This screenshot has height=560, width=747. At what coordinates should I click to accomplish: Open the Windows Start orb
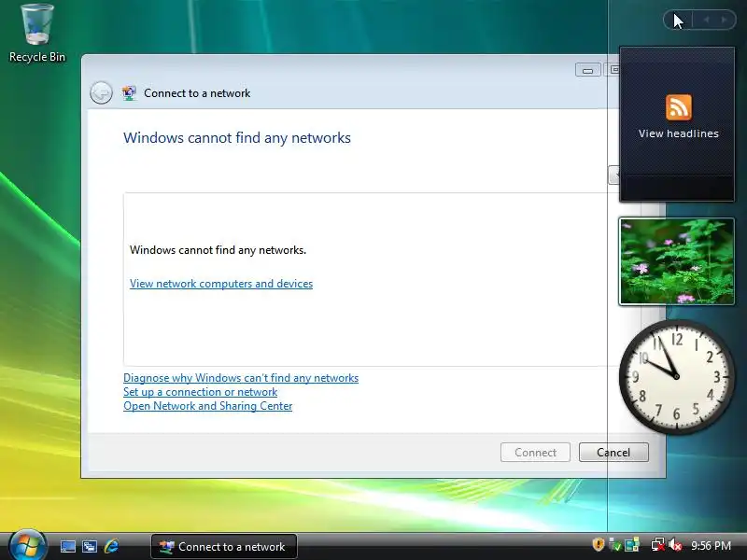pos(27,545)
